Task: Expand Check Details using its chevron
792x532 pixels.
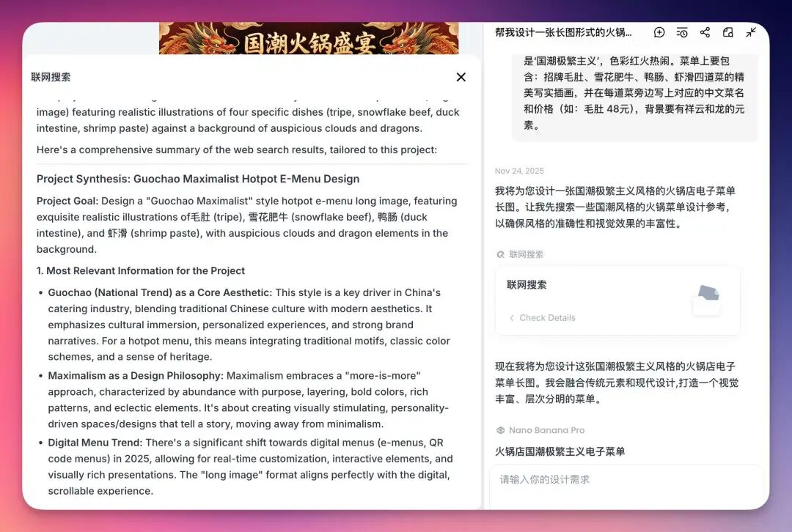Action: [511, 318]
